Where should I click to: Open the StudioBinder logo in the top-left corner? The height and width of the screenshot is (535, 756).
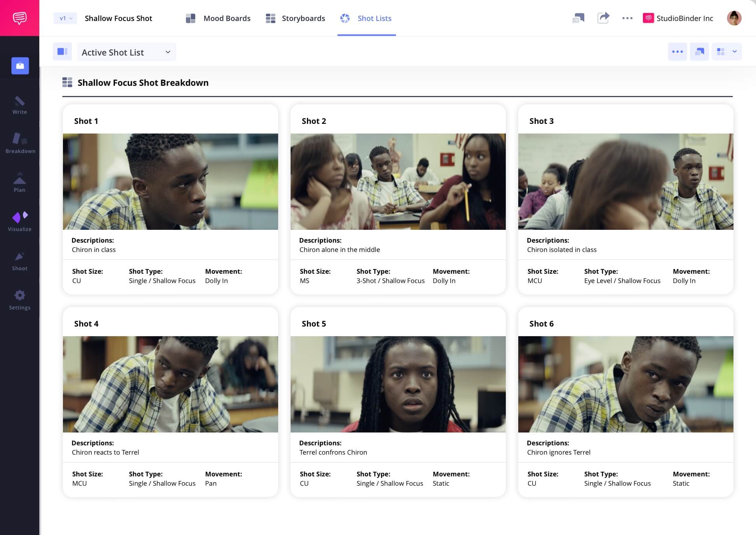pyautogui.click(x=19, y=17)
